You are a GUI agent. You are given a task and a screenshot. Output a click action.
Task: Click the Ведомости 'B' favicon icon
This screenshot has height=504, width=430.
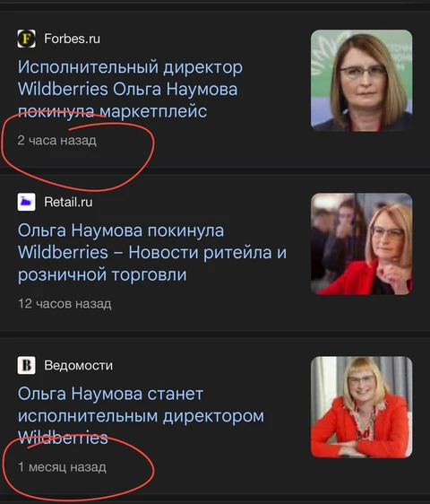(26, 365)
